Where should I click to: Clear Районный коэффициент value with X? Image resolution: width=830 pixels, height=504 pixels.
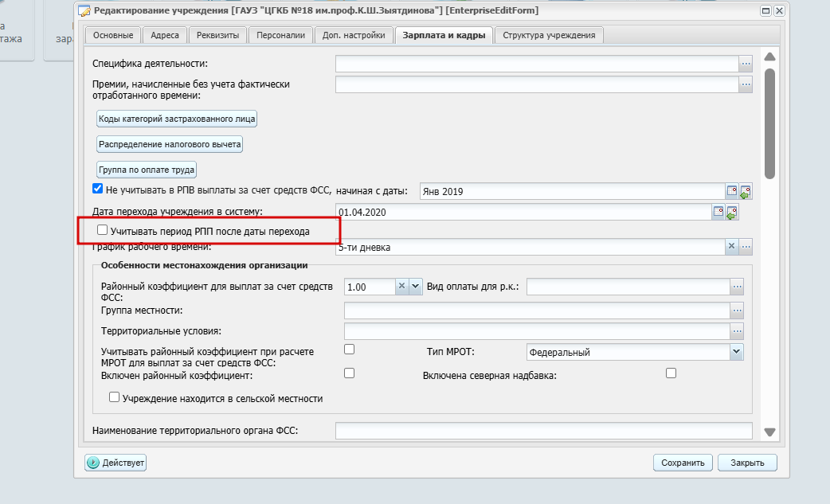[401, 286]
